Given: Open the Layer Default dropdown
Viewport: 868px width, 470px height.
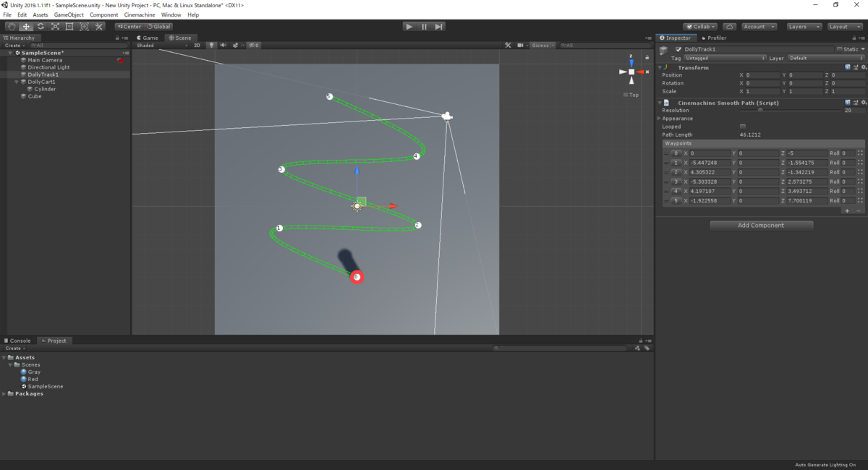Looking at the screenshot, I should tap(825, 58).
